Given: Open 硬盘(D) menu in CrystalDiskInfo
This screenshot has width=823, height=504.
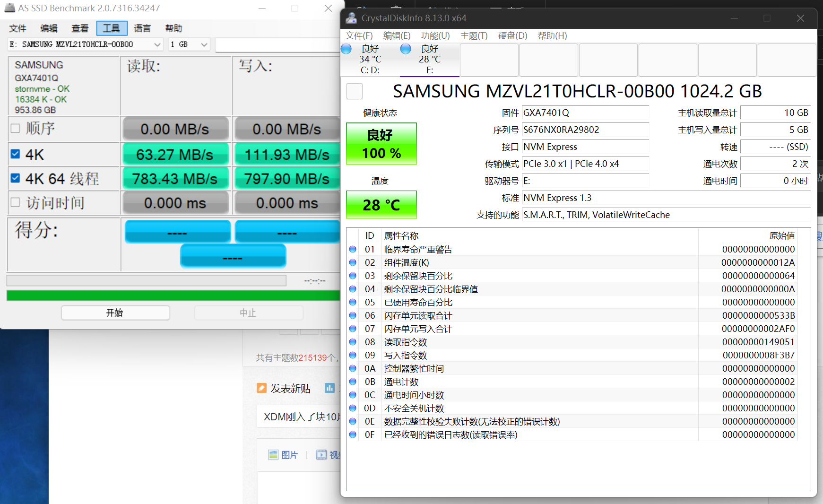Looking at the screenshot, I should [513, 36].
